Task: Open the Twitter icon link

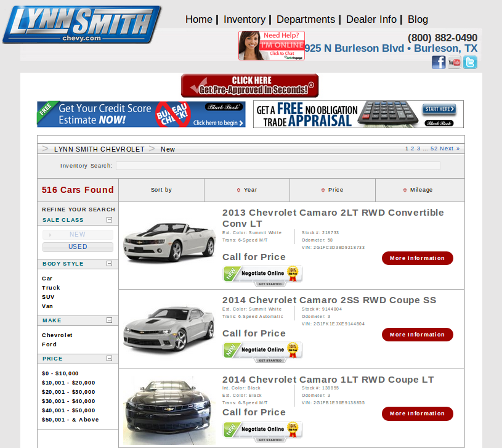Action: 470,62
